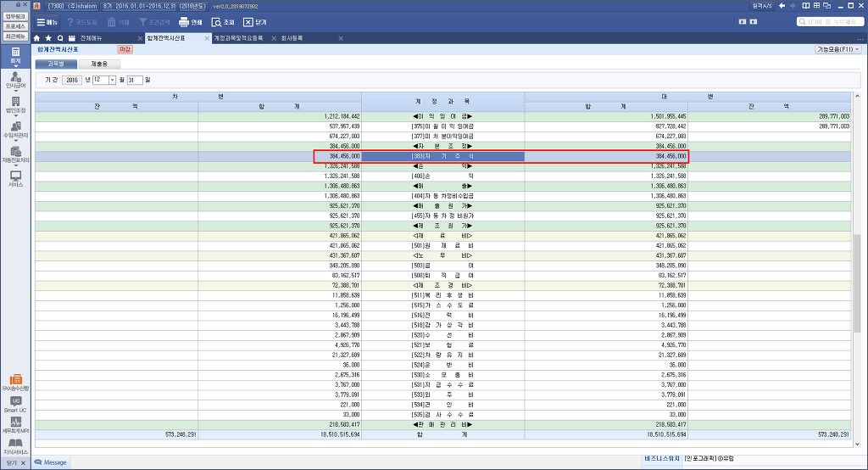Click the second split-view toggle icon
868x470 pixels.
[x=754, y=21]
